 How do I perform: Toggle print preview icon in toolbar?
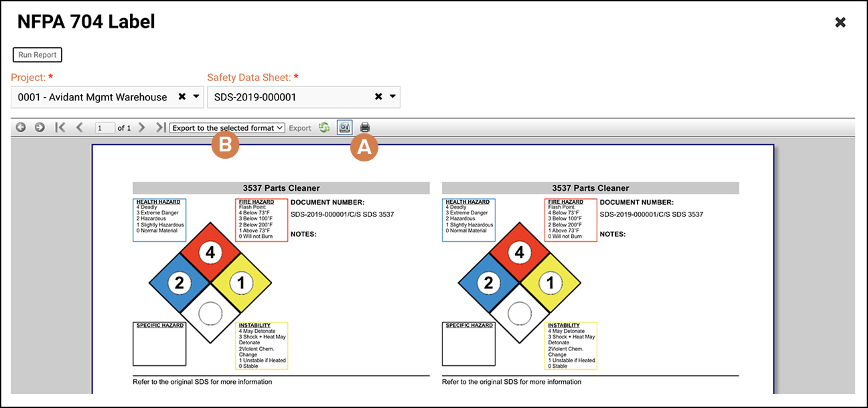coord(344,127)
